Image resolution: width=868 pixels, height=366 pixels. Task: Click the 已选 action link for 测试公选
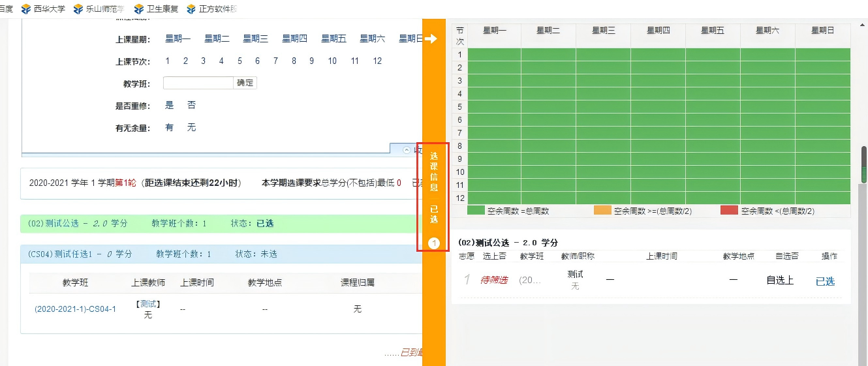[x=825, y=281]
